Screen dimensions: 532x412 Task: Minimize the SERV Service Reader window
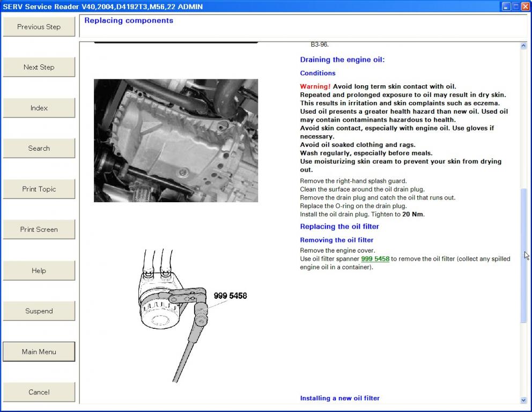click(506, 6)
